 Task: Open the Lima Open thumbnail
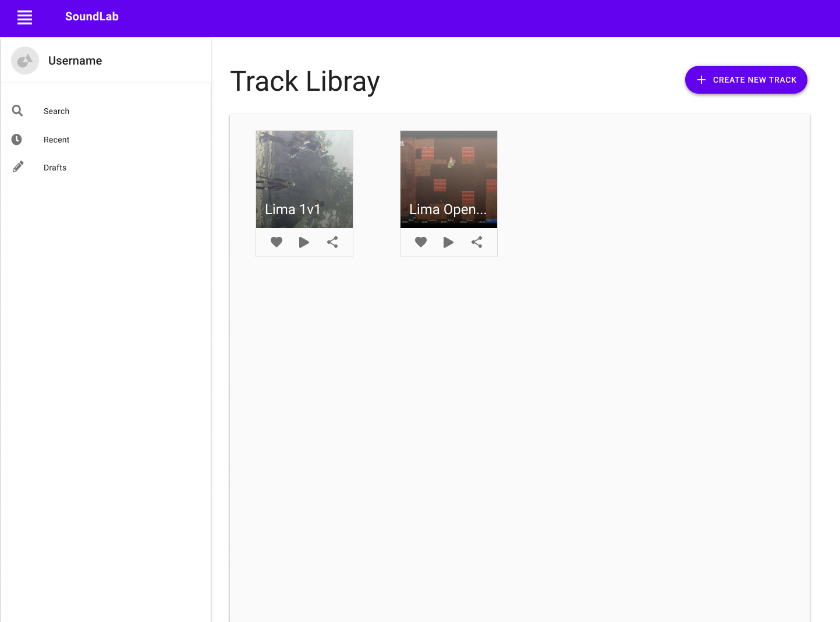point(449,179)
